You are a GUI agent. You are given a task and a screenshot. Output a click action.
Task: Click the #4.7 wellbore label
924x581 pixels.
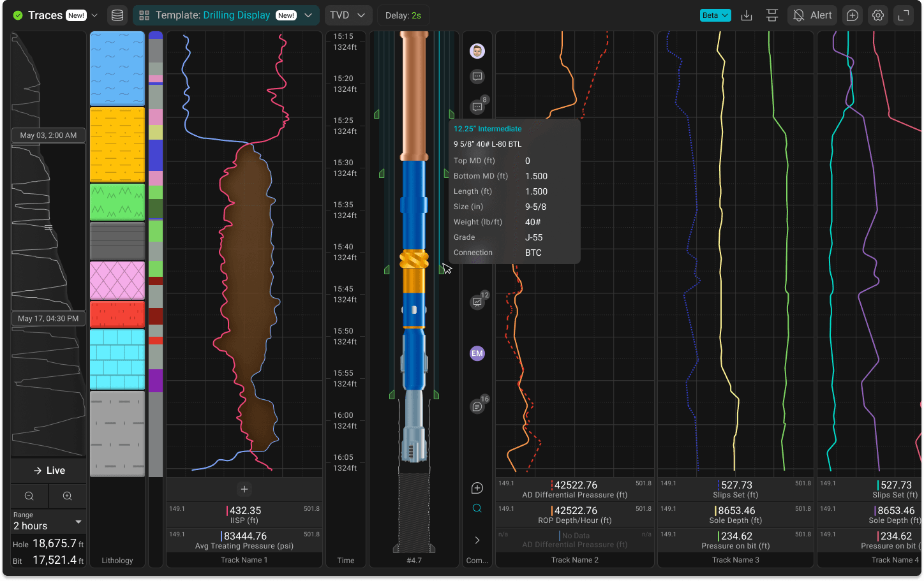[x=414, y=561]
